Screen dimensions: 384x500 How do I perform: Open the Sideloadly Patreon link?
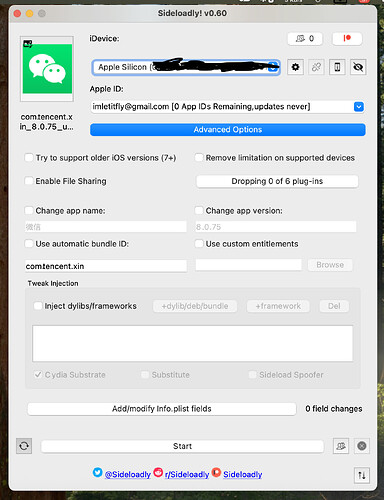tap(243, 474)
